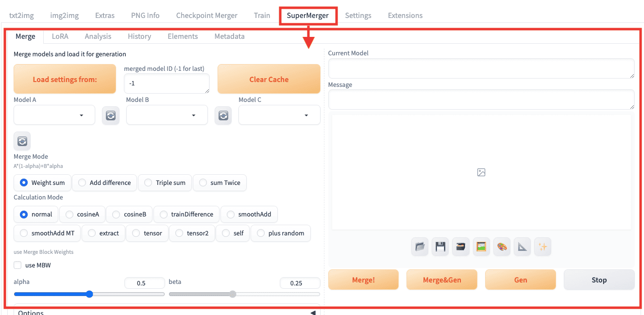This screenshot has height=315, width=644.
Task: Select the Add difference merge mode
Action: [x=104, y=182]
